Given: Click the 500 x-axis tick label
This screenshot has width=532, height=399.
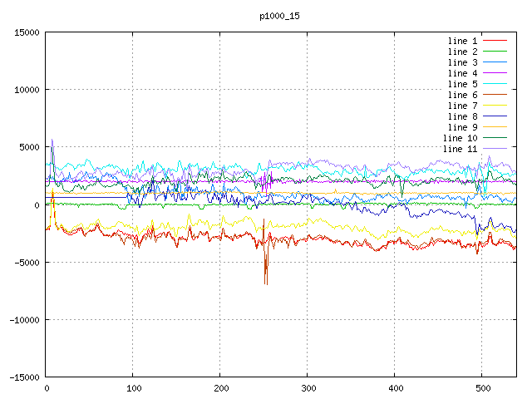Looking at the screenshot, I should pos(481,388).
